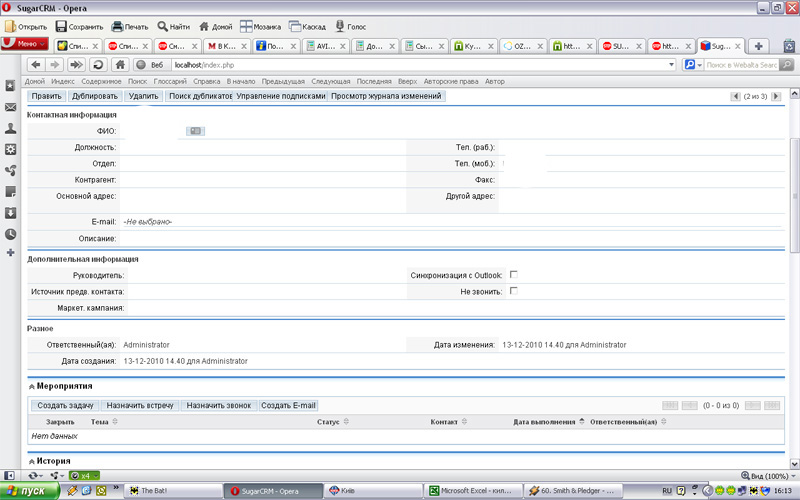
Task: Enable the Синхронизация с Outlook checkbox
Action: 514,274
